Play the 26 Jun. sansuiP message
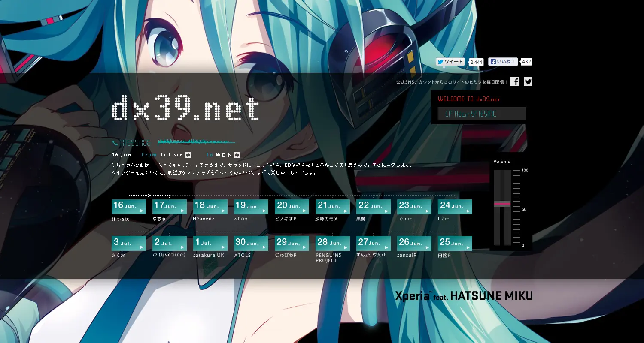The width and height of the screenshot is (644, 343). (x=414, y=243)
